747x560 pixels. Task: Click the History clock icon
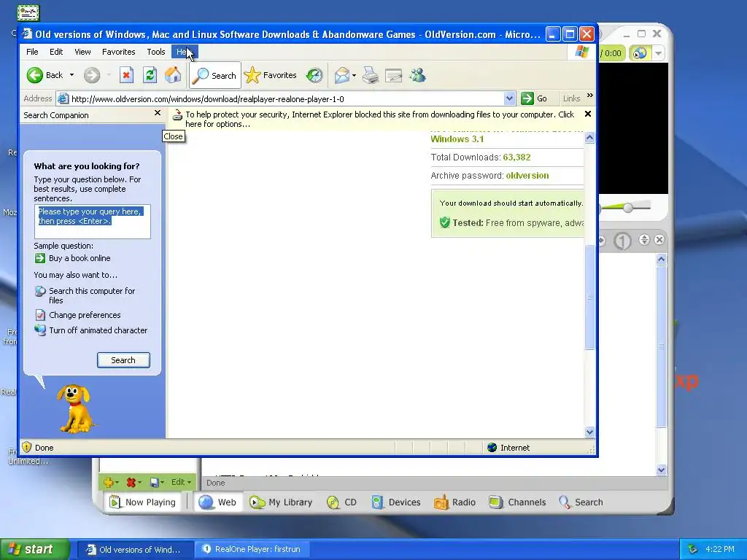[x=314, y=75]
